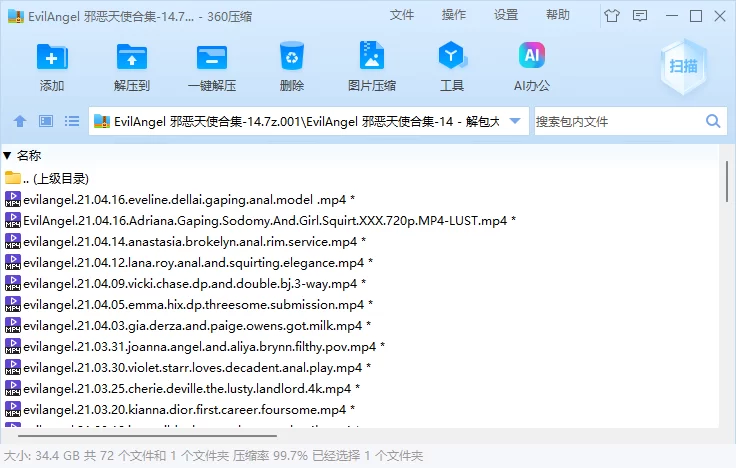Select the vicki.chase file row

click(360, 284)
